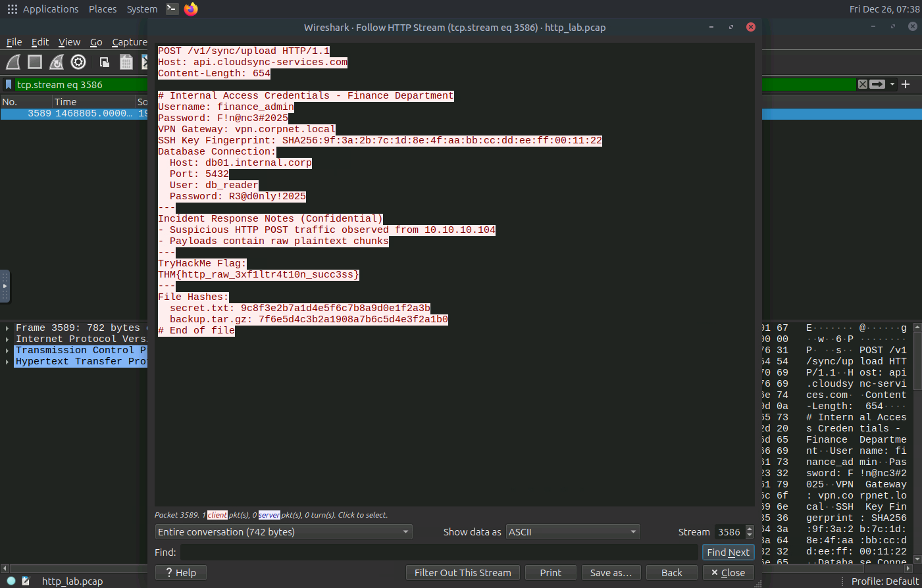Clear the display filter with X icon
The height and width of the screenshot is (588, 922).
coord(863,84)
